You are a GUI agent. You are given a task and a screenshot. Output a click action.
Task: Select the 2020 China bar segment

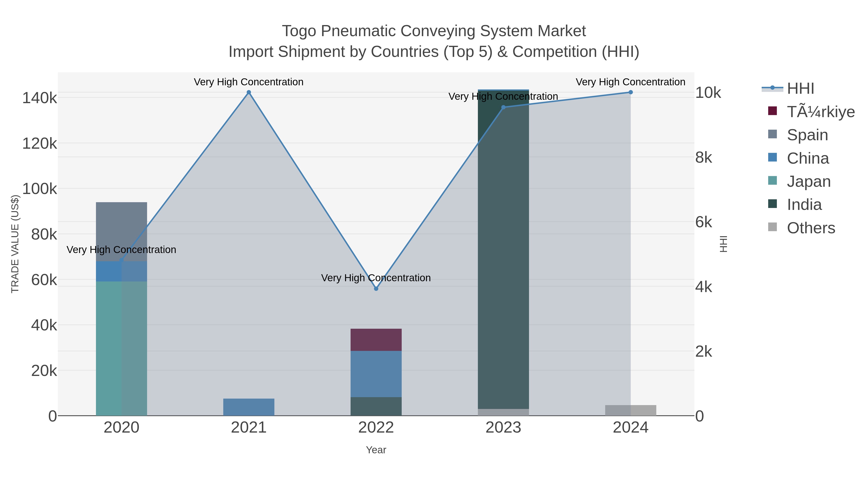click(121, 271)
